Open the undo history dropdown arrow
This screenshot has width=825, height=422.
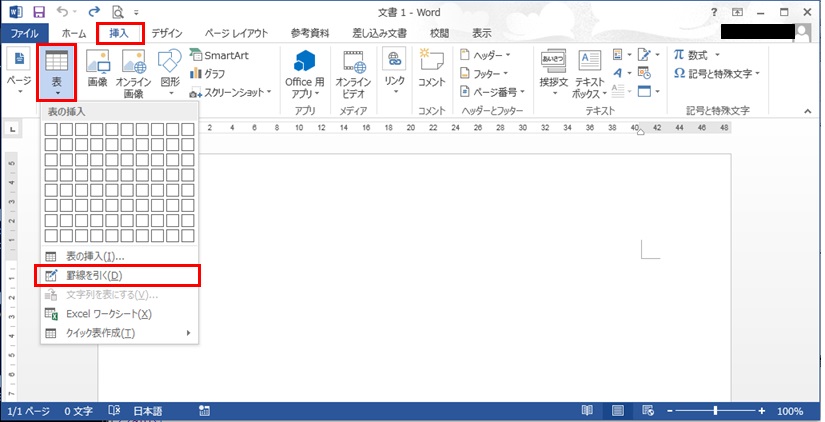click(x=74, y=12)
